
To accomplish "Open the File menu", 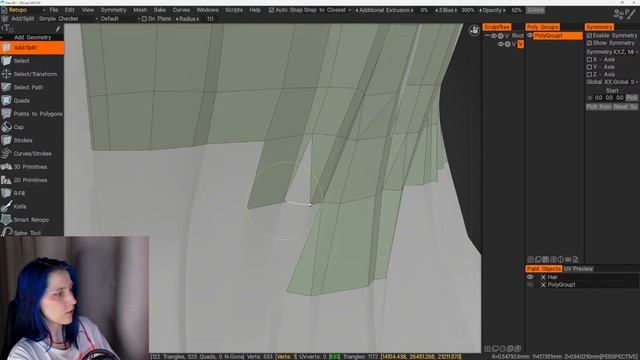I will pyautogui.click(x=54, y=10).
